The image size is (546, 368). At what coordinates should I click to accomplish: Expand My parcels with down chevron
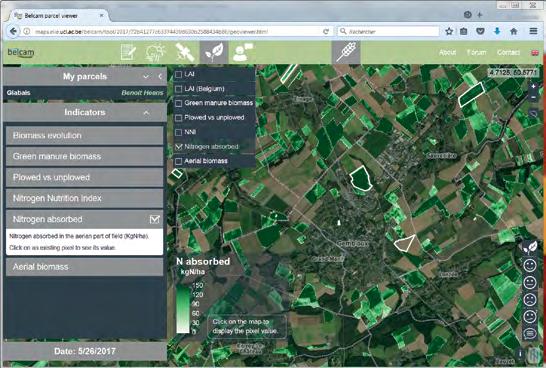pos(146,76)
